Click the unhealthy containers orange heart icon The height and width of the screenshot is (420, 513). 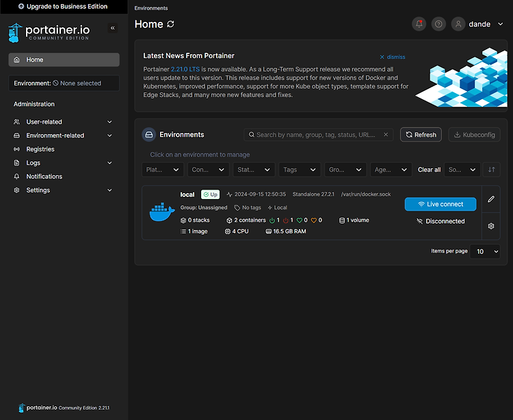(x=314, y=220)
